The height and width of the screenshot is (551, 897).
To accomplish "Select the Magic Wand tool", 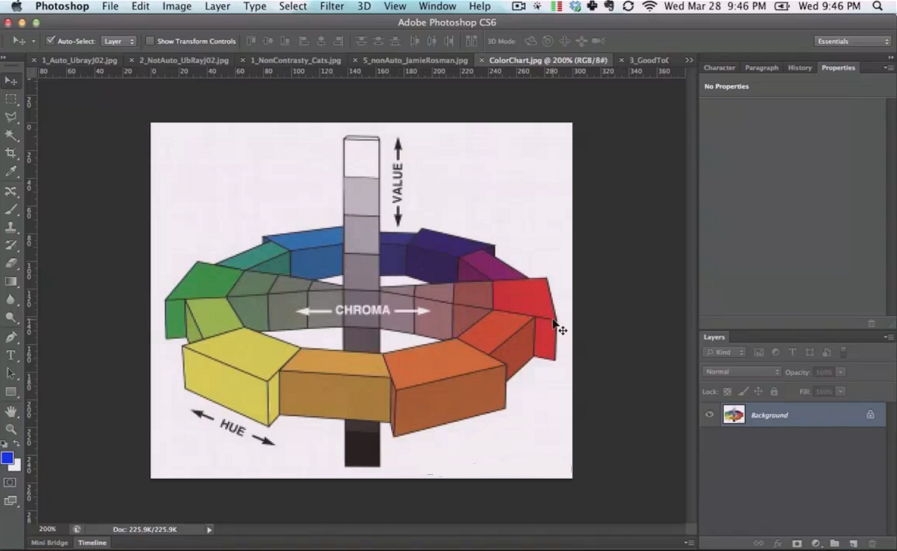I will pyautogui.click(x=11, y=136).
